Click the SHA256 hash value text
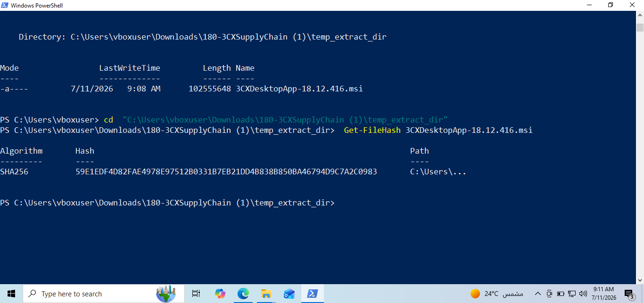Image resolution: width=644 pixels, height=303 pixels. 226,172
